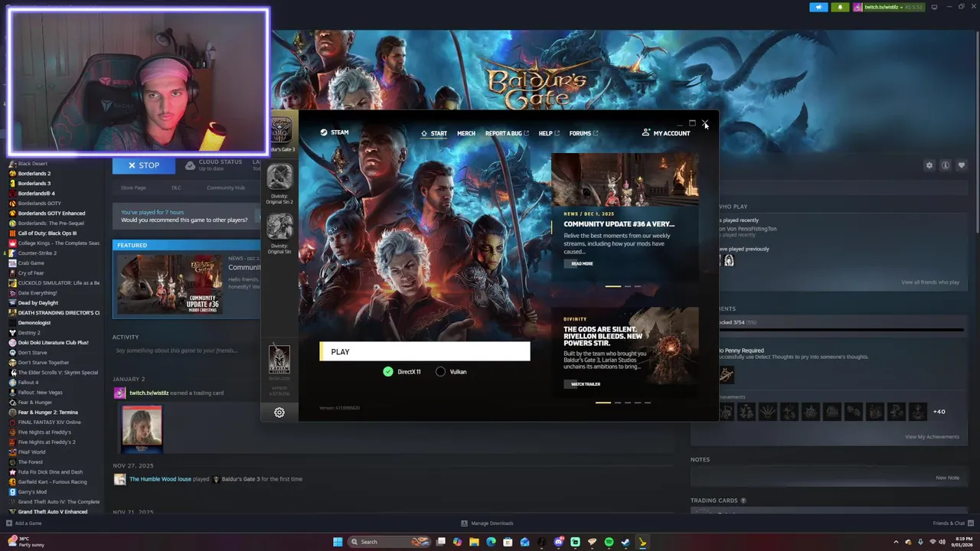Click the favorite heart icon in Steam
Viewport: 980px width, 551px height.
962,165
